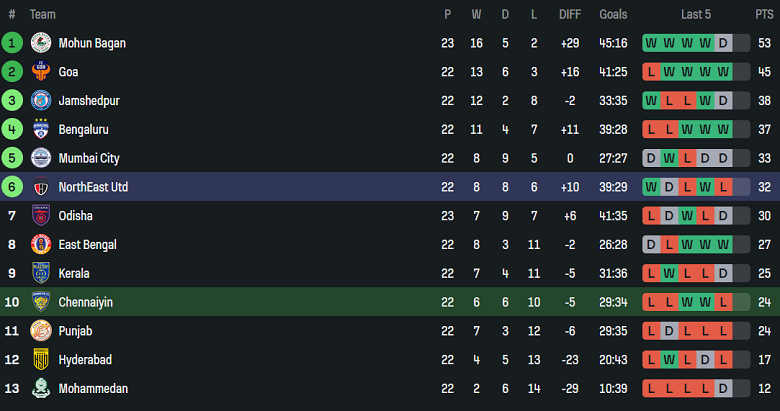
Task: Click the NorthEast Utd logo
Action: point(41,187)
